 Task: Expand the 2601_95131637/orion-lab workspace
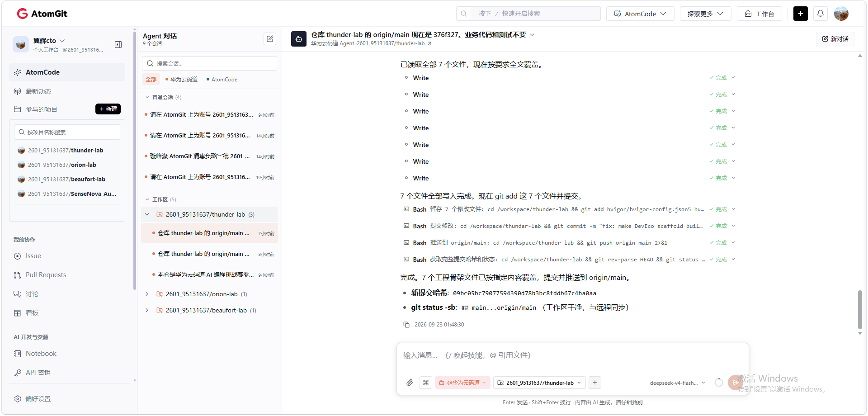tap(147, 294)
